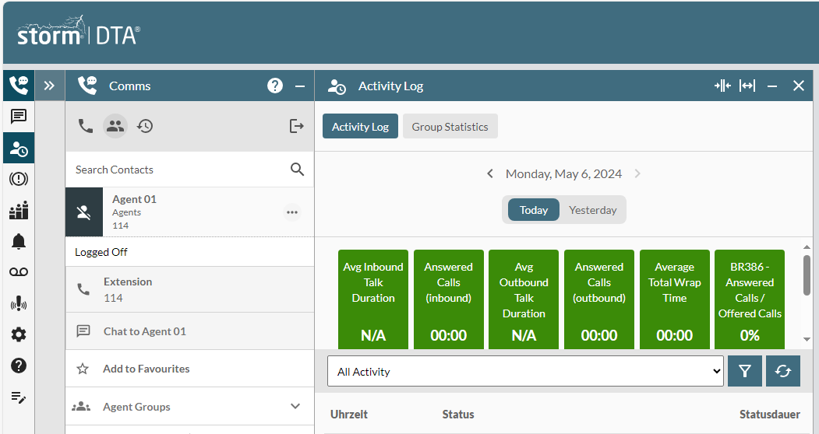Image resolution: width=819 pixels, height=434 pixels.
Task: Click the Search Contacts input field
Action: point(180,170)
